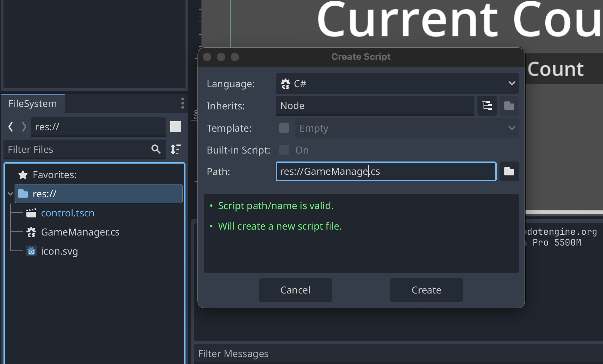The width and height of the screenshot is (603, 364).
Task: Click the class tree icon beside Inherits
Action: [x=487, y=106]
